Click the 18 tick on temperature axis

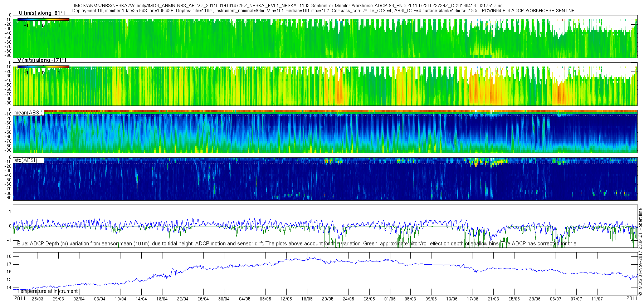pos(9,256)
